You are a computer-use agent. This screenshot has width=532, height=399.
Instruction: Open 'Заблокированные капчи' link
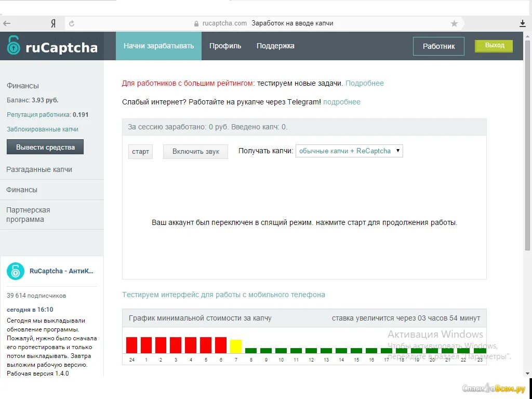coord(43,129)
